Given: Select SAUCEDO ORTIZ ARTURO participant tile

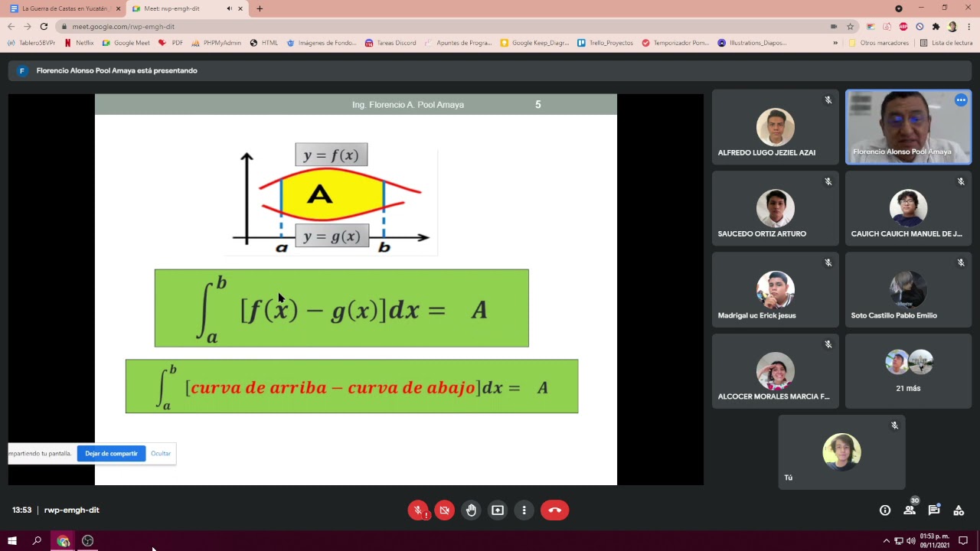Looking at the screenshot, I should [x=776, y=207].
